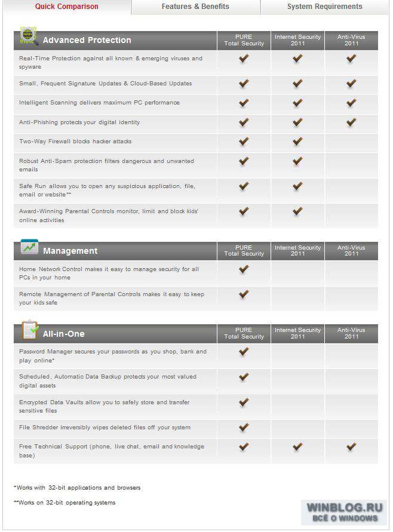Click PURE checkmark for Password Manager
The image size is (393, 532).
pyautogui.click(x=244, y=352)
